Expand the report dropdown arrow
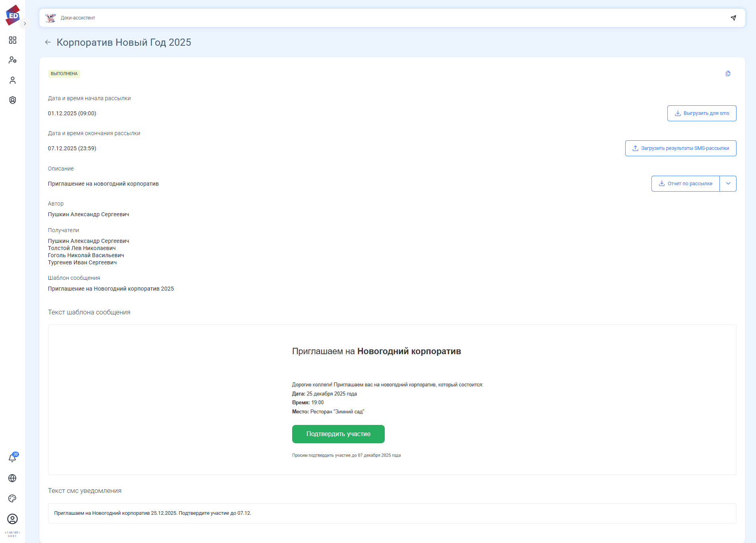Screen dimensions: 756x543 [728, 184]
